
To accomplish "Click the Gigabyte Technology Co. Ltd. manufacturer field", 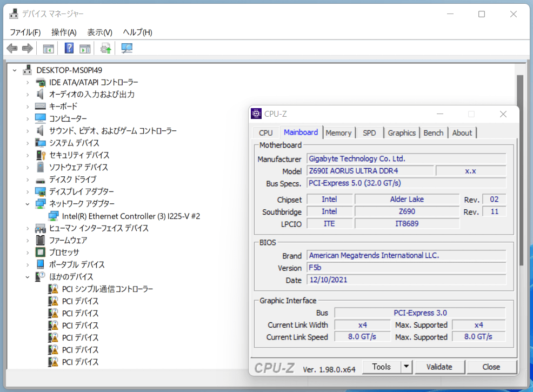I will click(407, 159).
